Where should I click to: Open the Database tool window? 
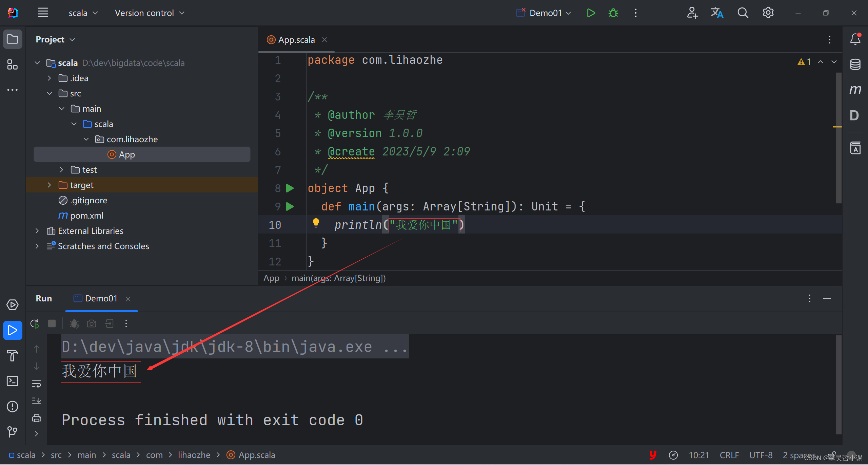click(x=855, y=64)
